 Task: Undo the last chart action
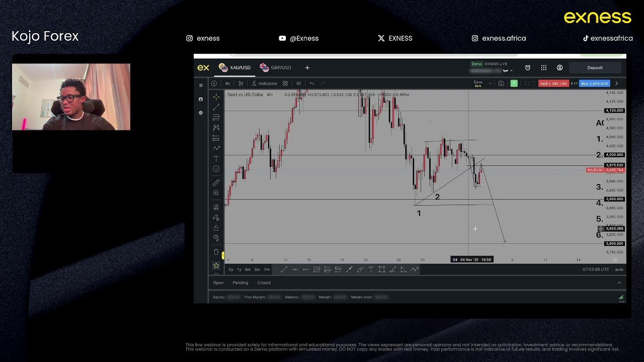point(312,83)
